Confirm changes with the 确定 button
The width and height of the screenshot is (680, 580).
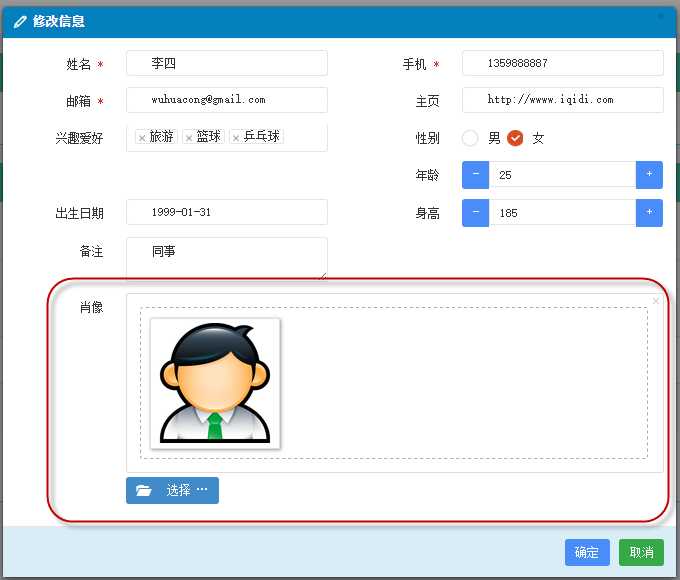[587, 552]
